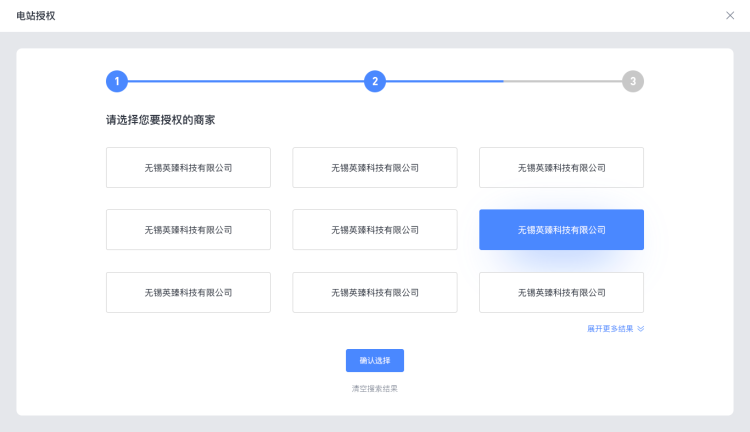Click the double chevron beside 展开更多结果

tap(641, 328)
